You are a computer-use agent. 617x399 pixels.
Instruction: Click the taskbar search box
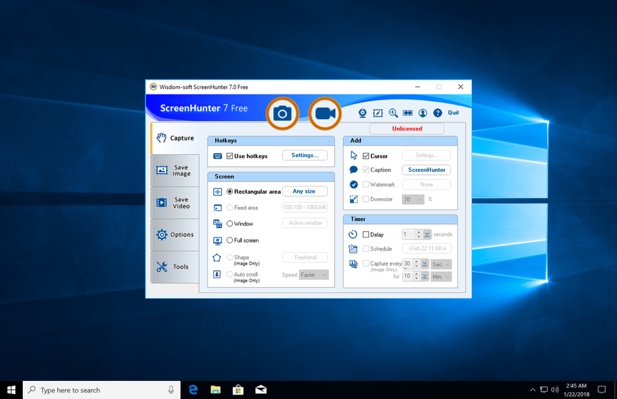click(102, 390)
